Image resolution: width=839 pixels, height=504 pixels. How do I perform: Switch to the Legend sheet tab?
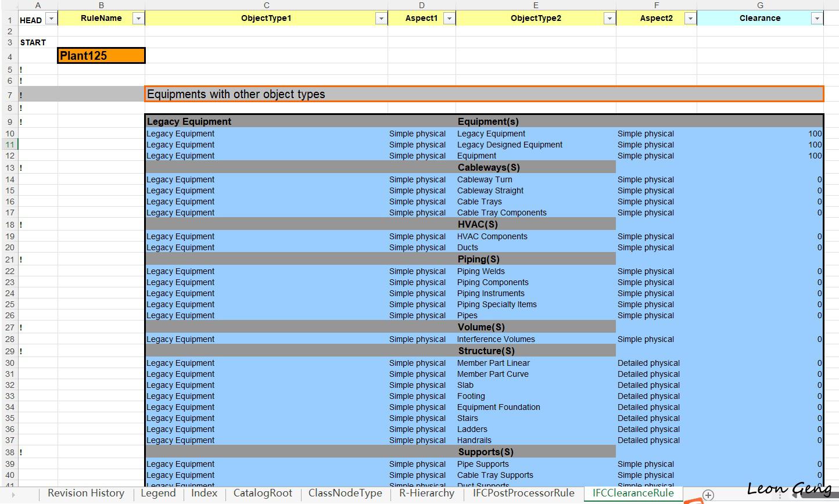[158, 494]
